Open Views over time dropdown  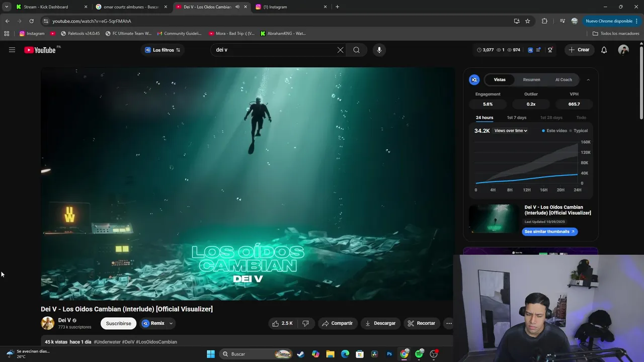pyautogui.click(x=511, y=131)
